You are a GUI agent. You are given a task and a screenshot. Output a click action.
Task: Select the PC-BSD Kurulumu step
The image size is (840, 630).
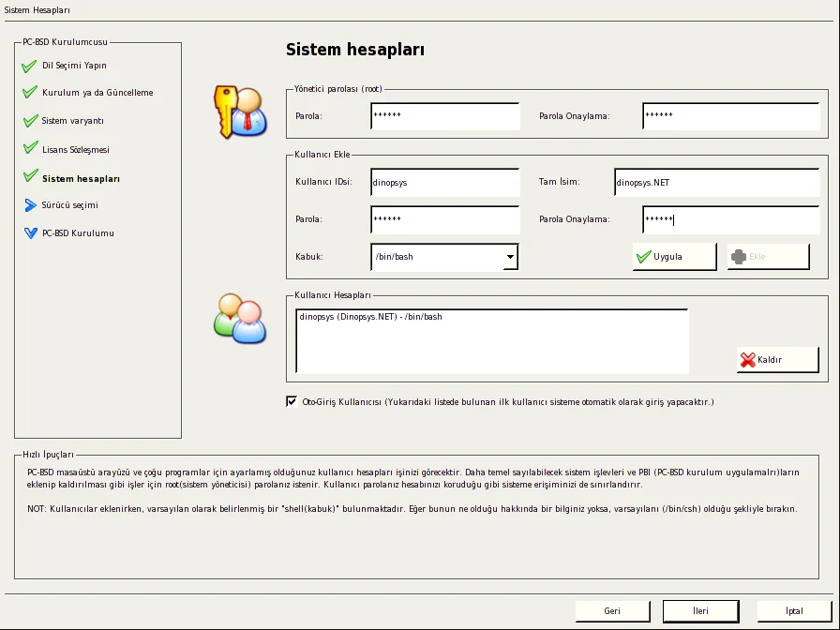click(78, 233)
